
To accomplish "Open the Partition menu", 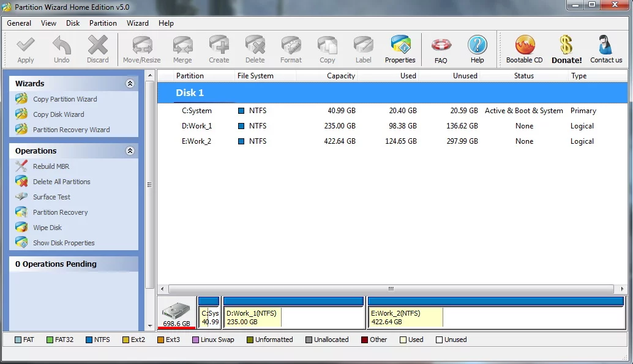I will [103, 23].
